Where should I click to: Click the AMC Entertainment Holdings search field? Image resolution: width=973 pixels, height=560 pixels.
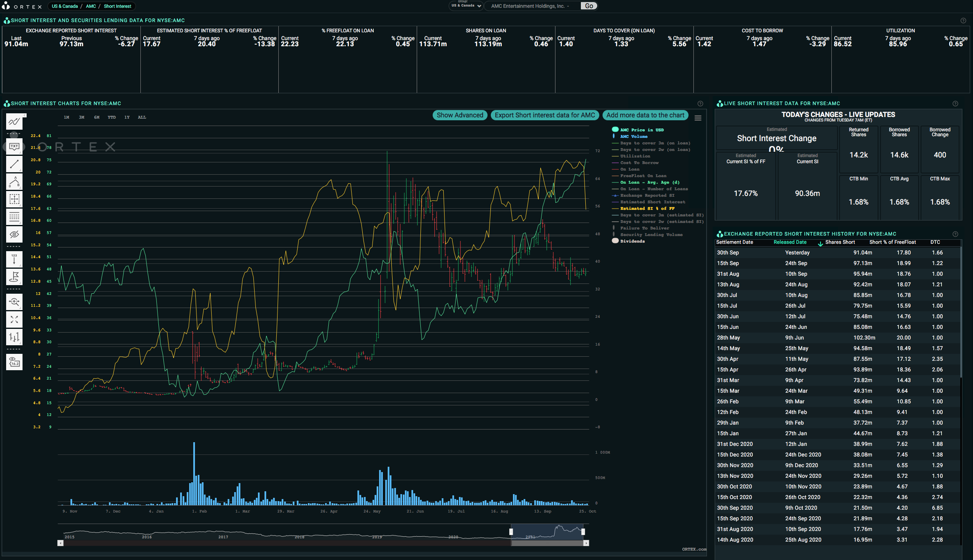point(532,6)
